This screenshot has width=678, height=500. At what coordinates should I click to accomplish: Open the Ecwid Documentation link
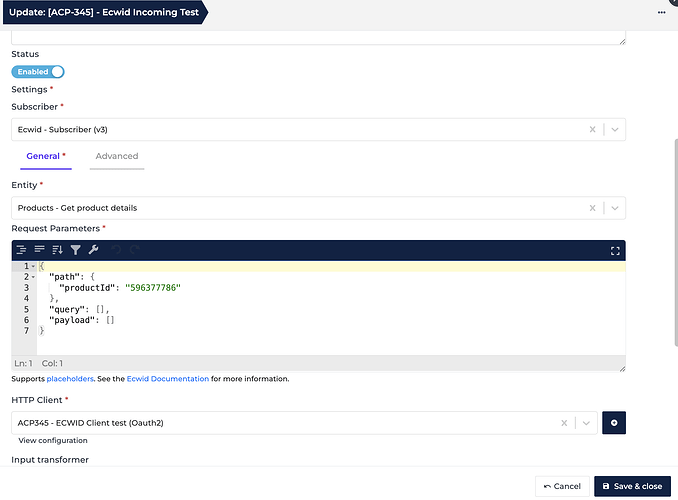(x=167, y=379)
